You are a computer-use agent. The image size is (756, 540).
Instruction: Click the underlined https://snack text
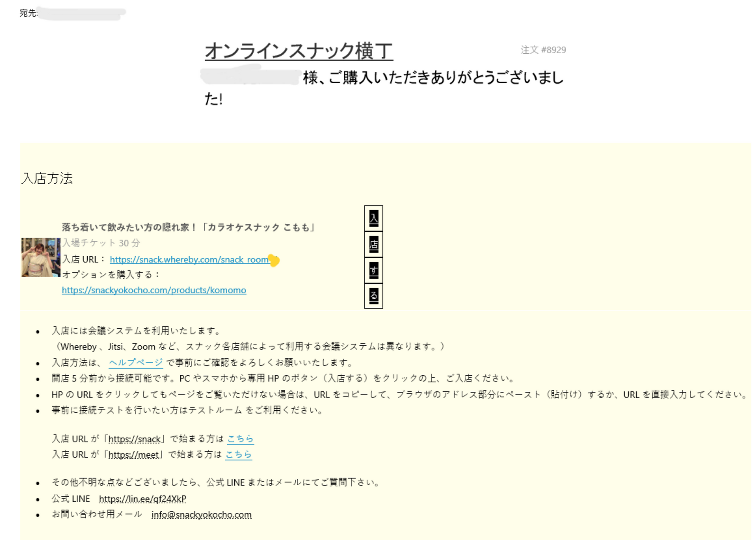click(x=134, y=439)
